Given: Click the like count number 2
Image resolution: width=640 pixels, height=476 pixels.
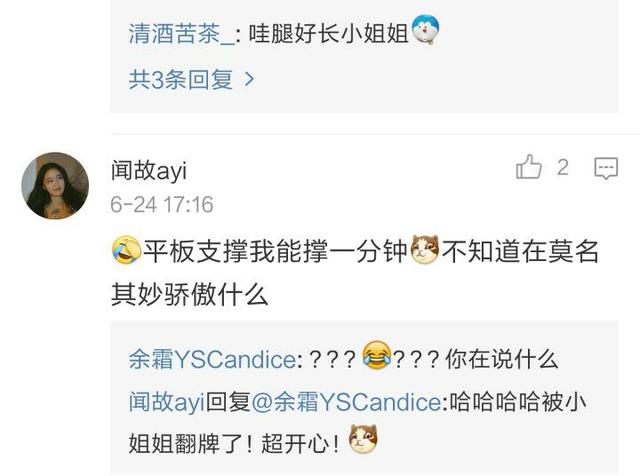Looking at the screenshot, I should coord(563,167).
